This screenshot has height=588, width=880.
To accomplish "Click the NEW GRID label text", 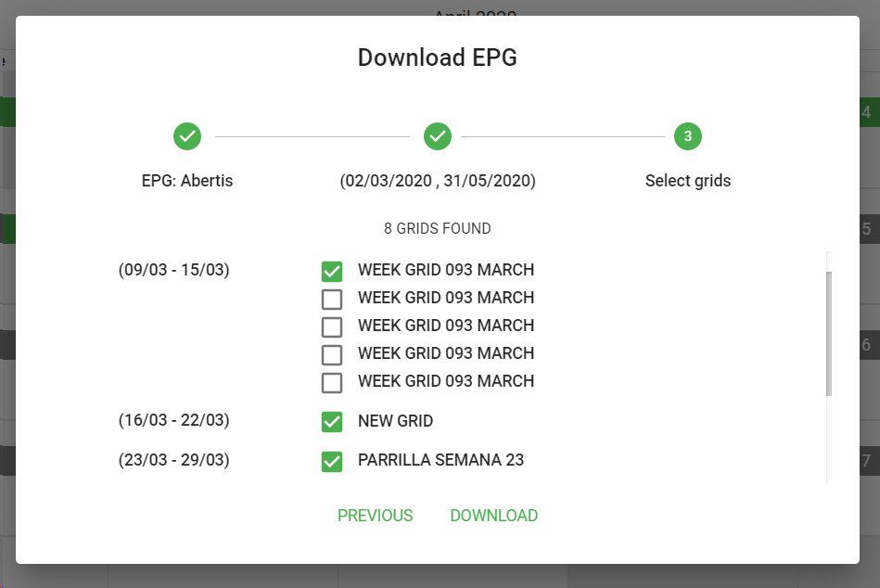I will pyautogui.click(x=395, y=421).
